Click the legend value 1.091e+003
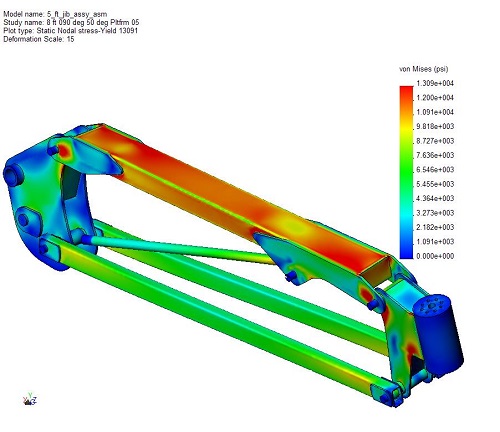Image resolution: width=500 pixels, height=432 pixels. [435, 241]
